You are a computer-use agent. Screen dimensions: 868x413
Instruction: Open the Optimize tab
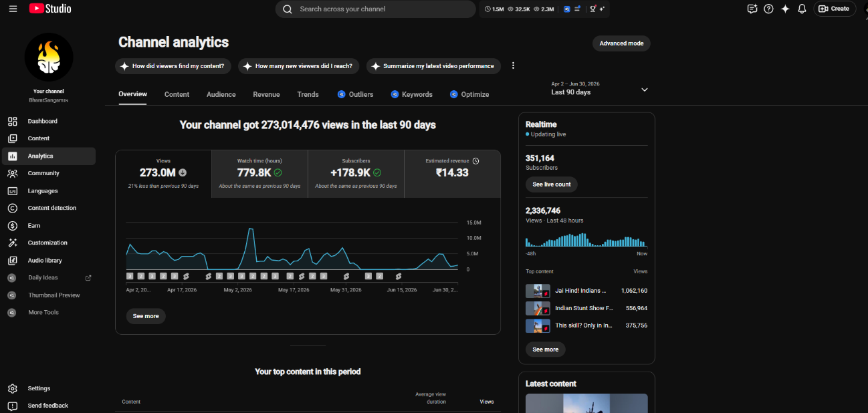click(x=469, y=94)
